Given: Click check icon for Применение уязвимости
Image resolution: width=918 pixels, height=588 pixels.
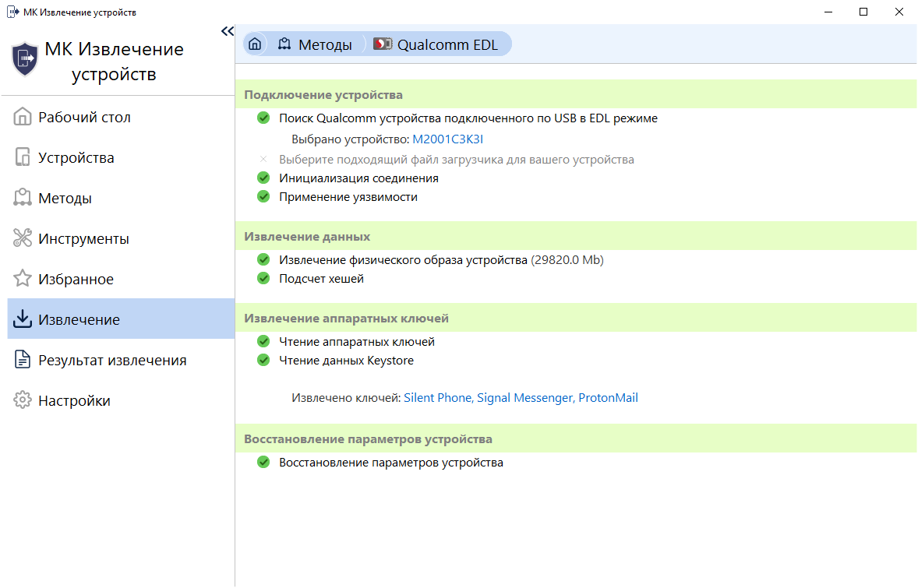Looking at the screenshot, I should point(263,196).
